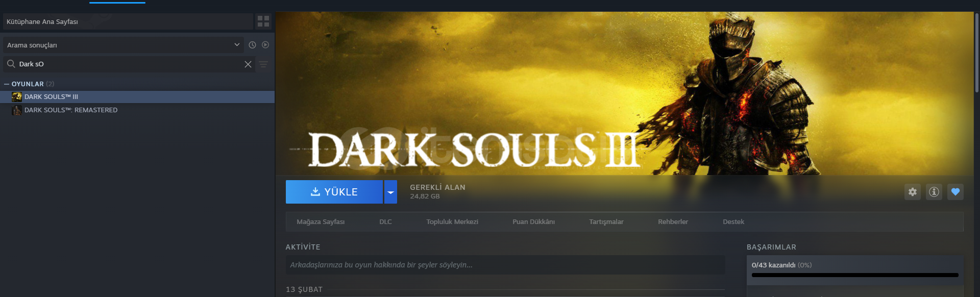The image size is (980, 297).
Task: Click the AKTİVİTE section heading
Action: (x=303, y=247)
